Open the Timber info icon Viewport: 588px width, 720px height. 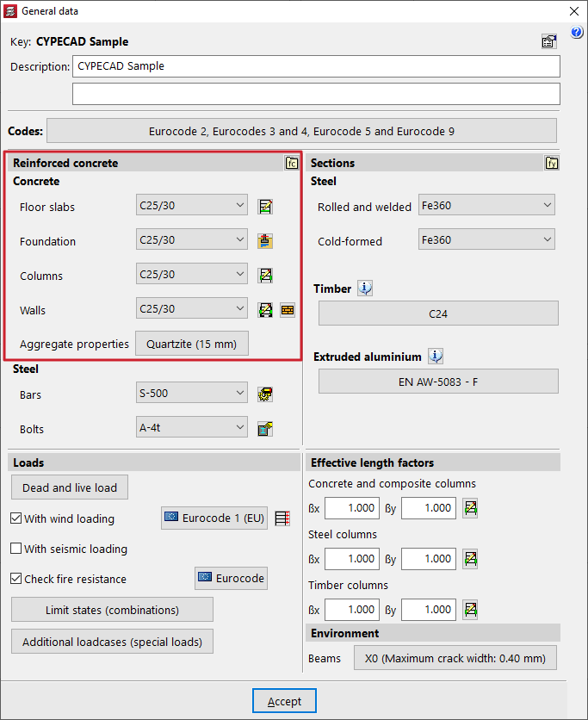[365, 289]
